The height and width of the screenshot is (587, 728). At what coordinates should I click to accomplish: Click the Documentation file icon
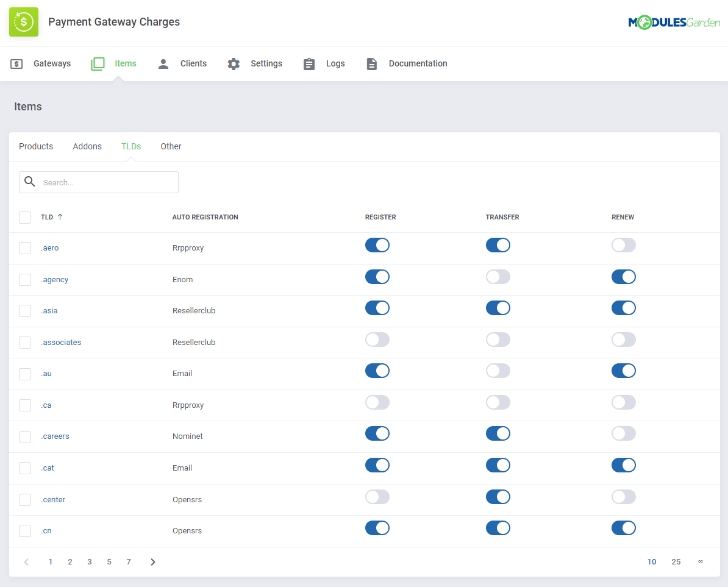point(371,63)
